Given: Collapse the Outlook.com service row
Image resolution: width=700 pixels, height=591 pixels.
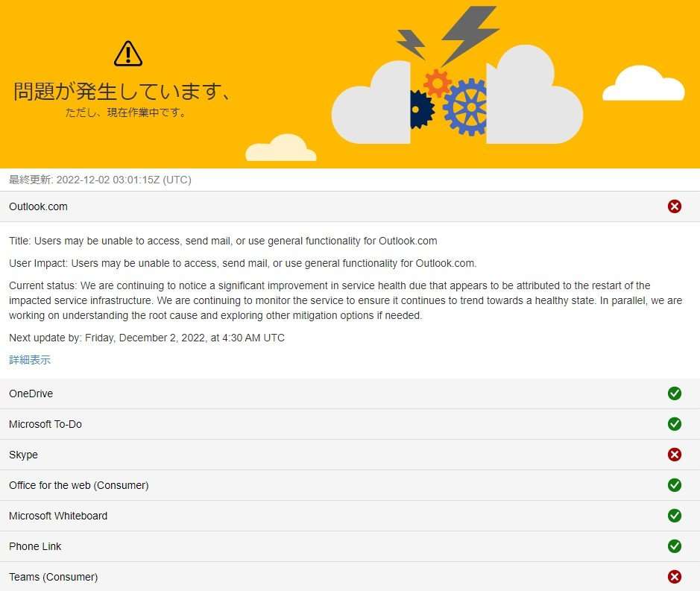Looking at the screenshot, I should [350, 206].
